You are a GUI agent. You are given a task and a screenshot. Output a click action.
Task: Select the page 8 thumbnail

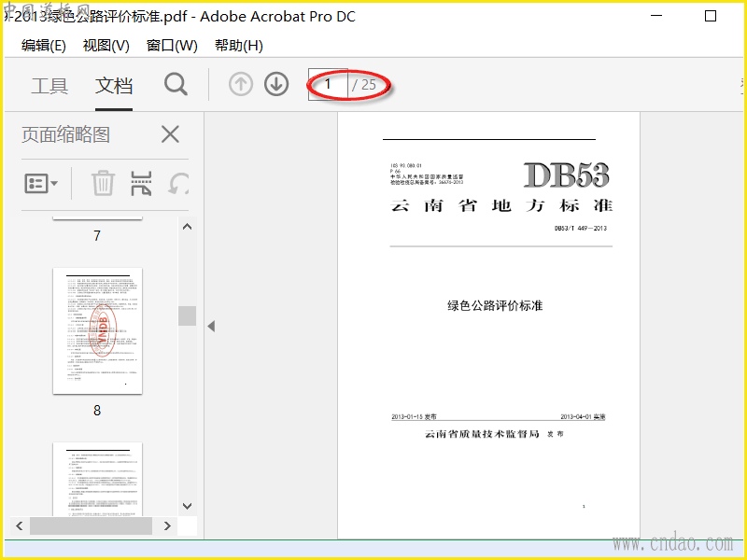[x=97, y=331]
